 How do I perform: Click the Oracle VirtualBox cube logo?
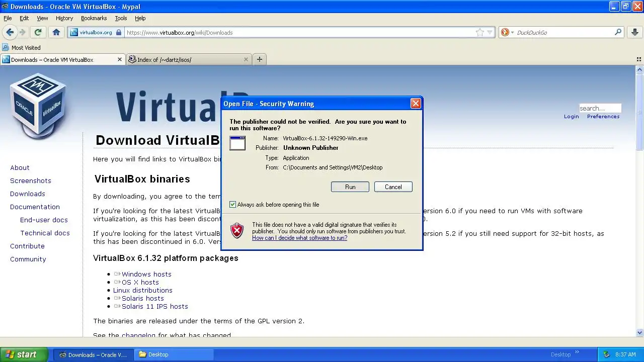(39, 105)
